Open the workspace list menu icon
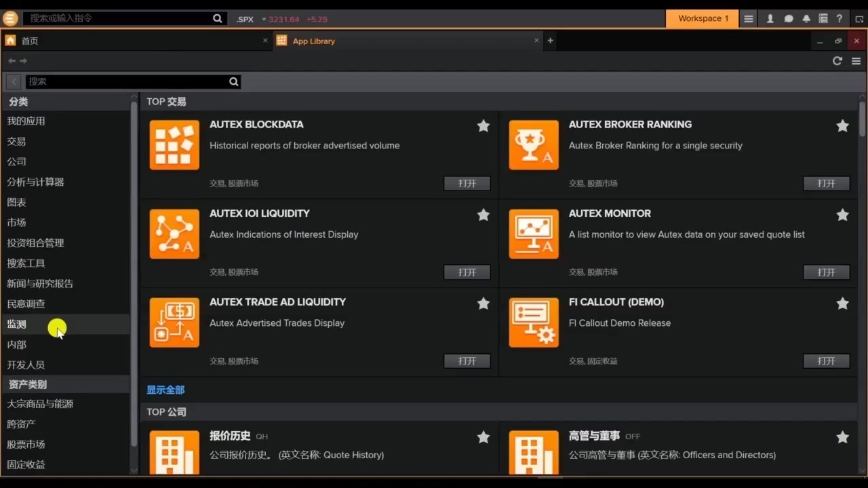 point(749,18)
